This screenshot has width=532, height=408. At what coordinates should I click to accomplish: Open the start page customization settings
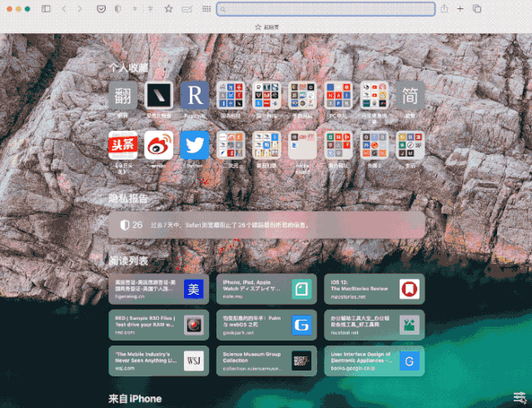click(x=520, y=397)
